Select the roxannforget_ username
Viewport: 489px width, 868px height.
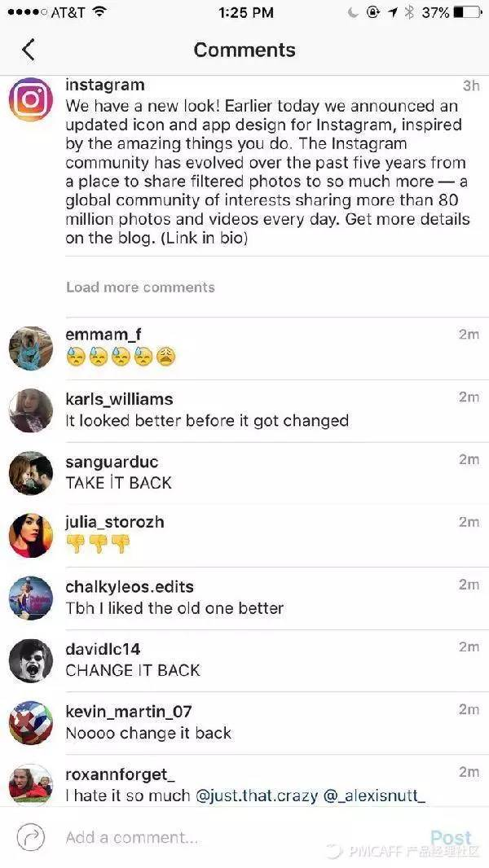[x=120, y=774]
